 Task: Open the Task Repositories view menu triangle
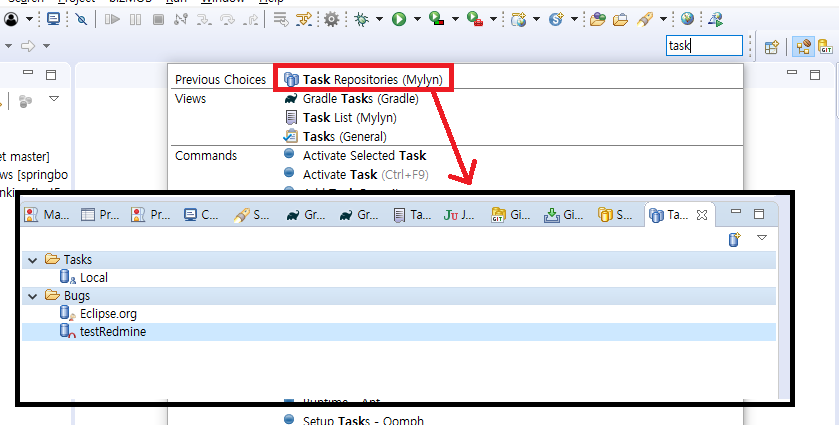762,238
